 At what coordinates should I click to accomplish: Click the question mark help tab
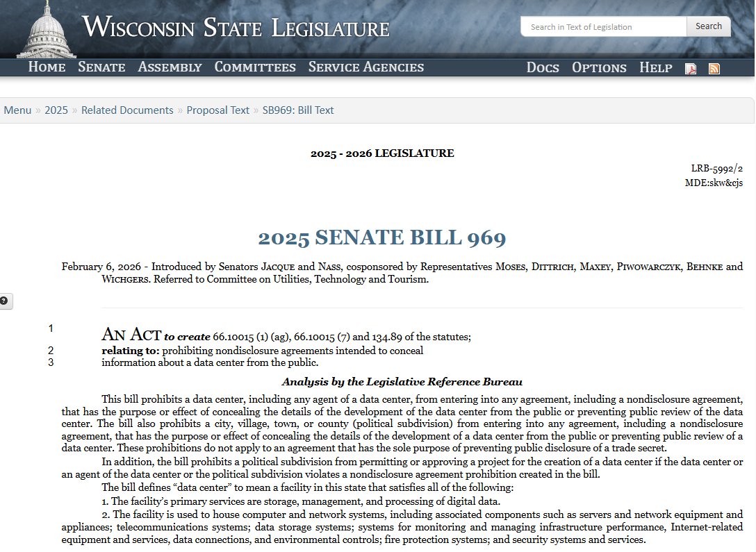(x=6, y=301)
